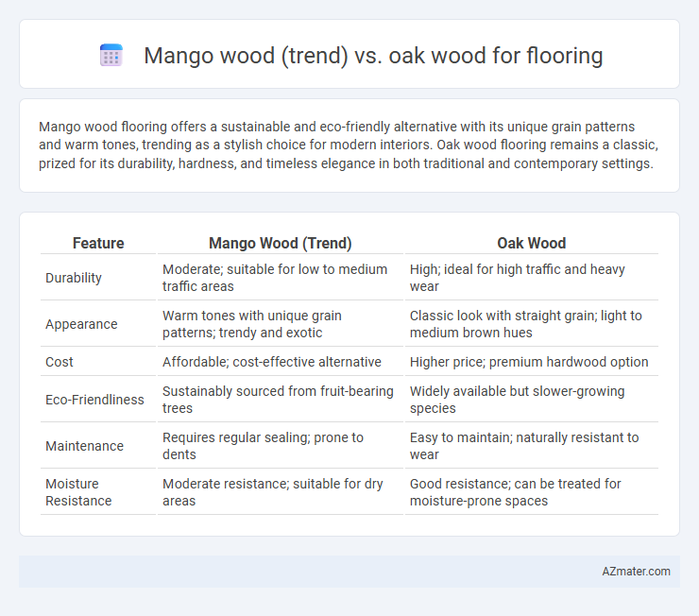Click 'Widely available but slower-growing species' cell
The width and height of the screenshot is (699, 616).
pyautogui.click(x=517, y=400)
